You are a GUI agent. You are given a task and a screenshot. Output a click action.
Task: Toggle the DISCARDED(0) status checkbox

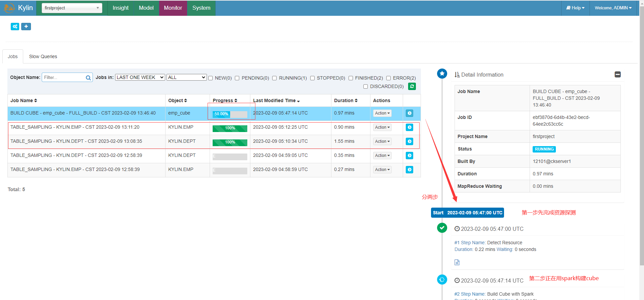(x=365, y=86)
